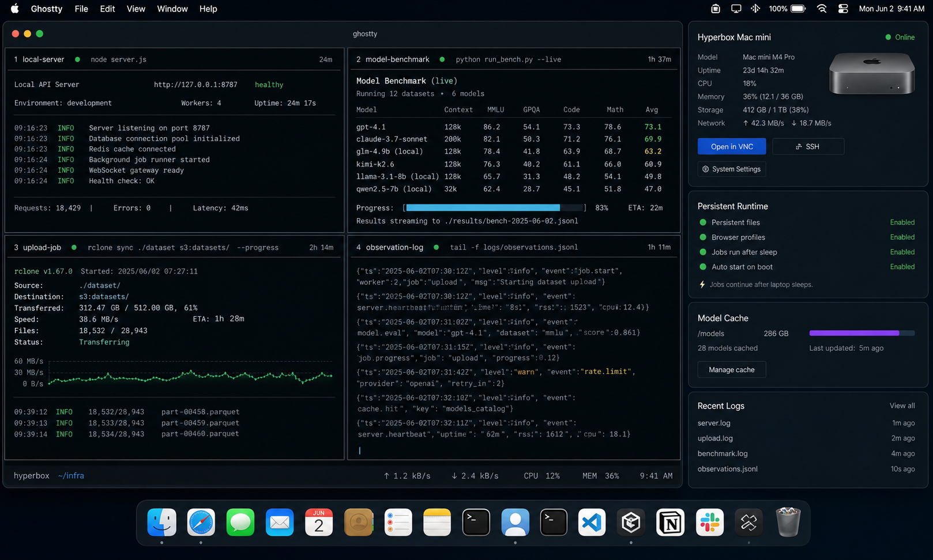Toggle Persistent files Enabled setting
The width and height of the screenshot is (933, 560).
tap(902, 222)
